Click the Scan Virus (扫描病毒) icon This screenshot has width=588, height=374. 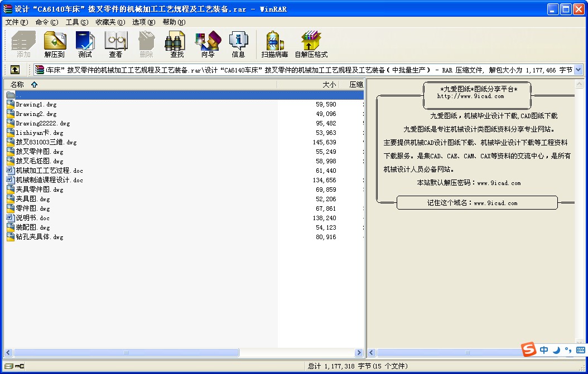tap(274, 44)
